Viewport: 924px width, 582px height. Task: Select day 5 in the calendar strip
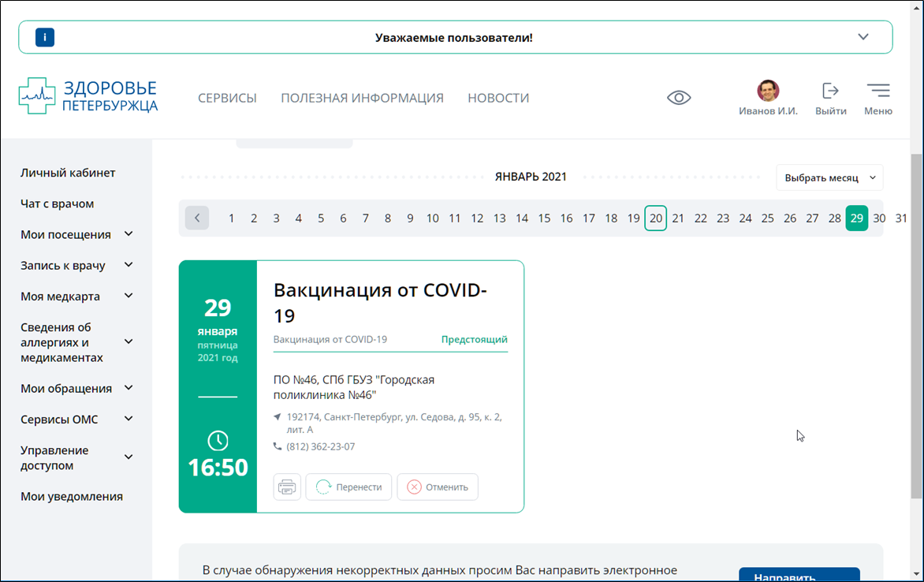point(321,218)
